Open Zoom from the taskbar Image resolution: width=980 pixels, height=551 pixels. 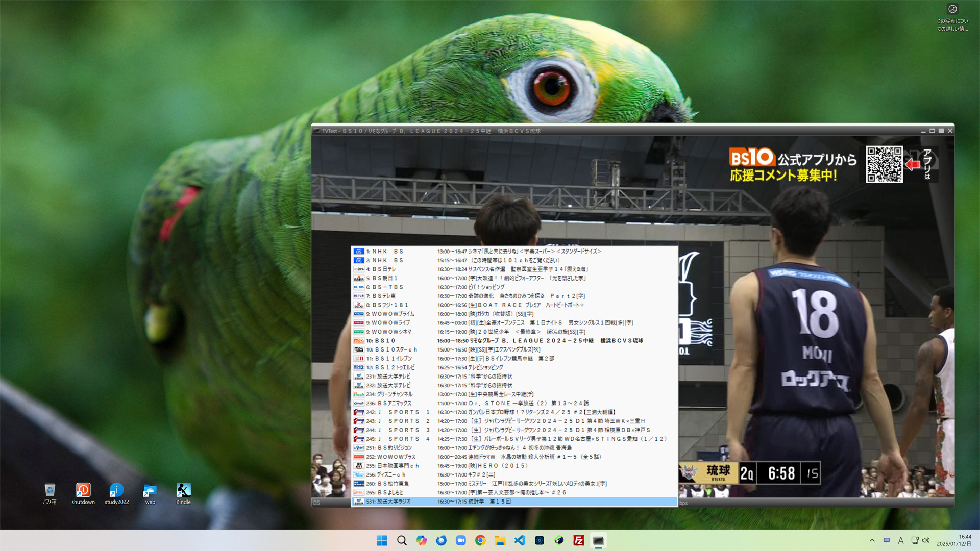click(460, 540)
